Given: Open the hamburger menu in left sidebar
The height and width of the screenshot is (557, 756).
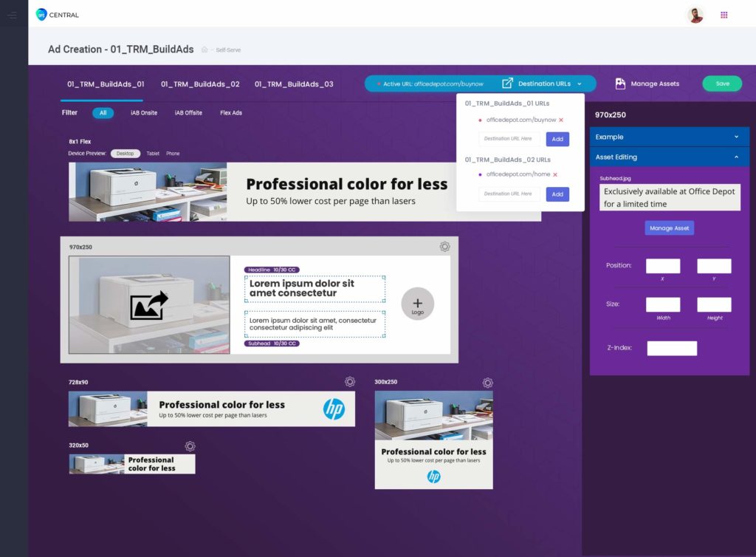Looking at the screenshot, I should (x=12, y=15).
